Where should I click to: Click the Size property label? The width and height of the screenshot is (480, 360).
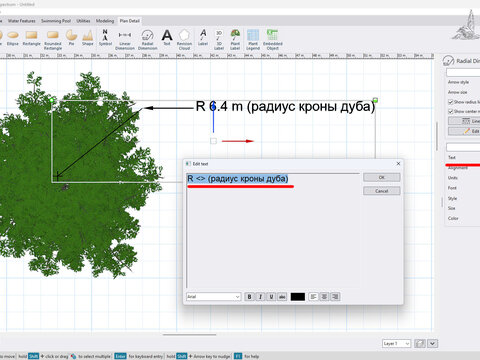(451, 208)
